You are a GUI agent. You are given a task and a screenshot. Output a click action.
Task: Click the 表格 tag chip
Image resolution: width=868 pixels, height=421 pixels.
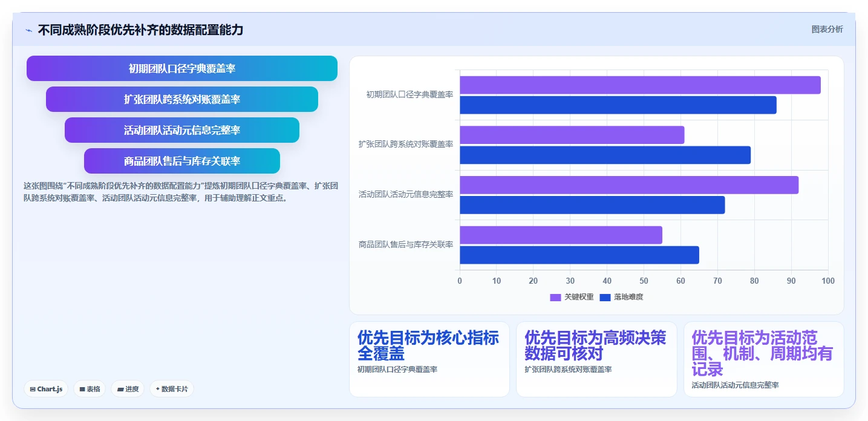click(90, 389)
